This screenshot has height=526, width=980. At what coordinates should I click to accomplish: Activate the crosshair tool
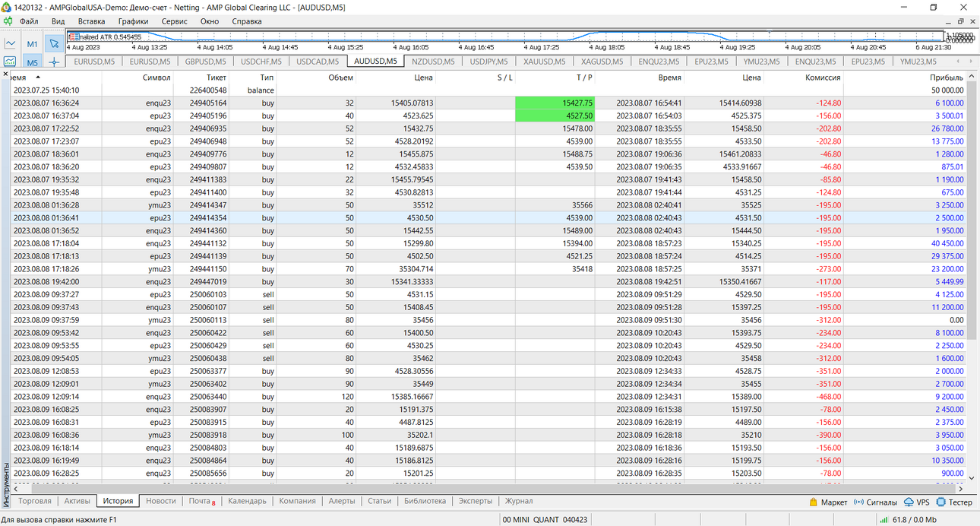(x=54, y=62)
